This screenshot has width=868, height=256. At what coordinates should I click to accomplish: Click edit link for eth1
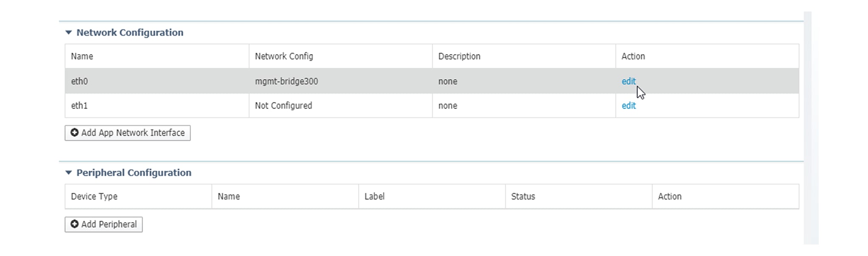[628, 106]
